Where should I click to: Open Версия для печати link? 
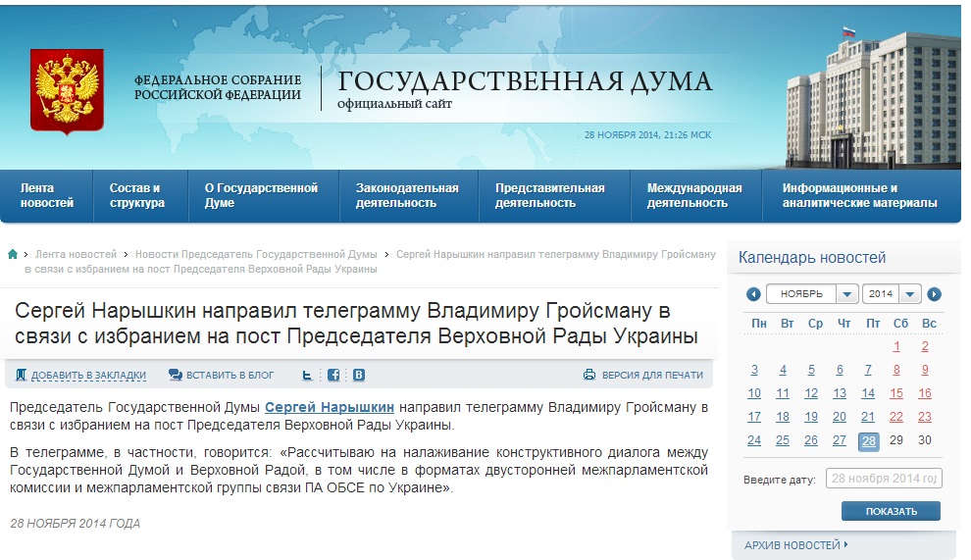652,375
